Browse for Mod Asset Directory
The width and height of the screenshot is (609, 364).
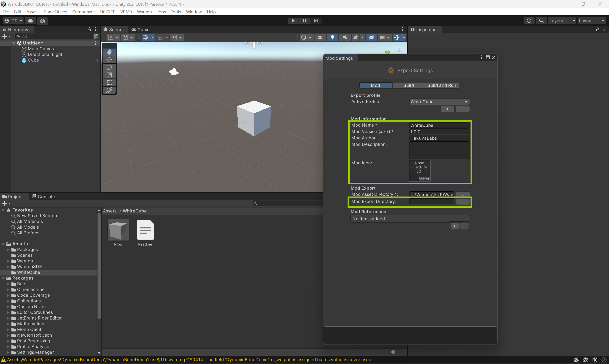pos(462,195)
